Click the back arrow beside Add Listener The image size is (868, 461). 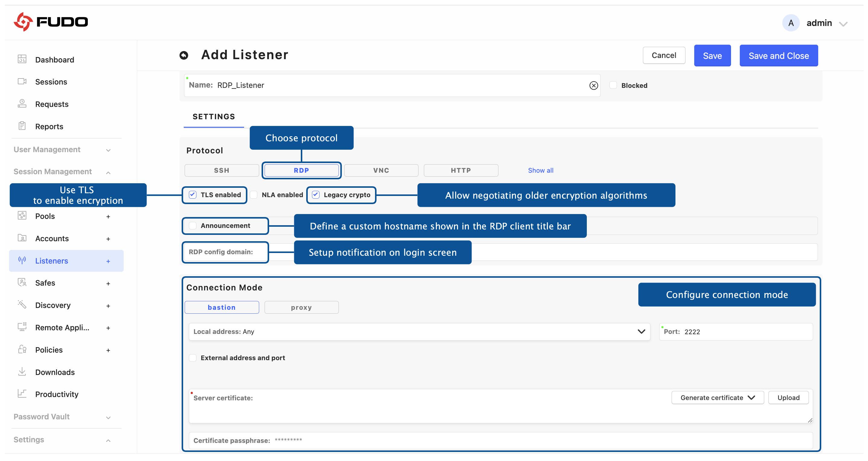pos(184,55)
